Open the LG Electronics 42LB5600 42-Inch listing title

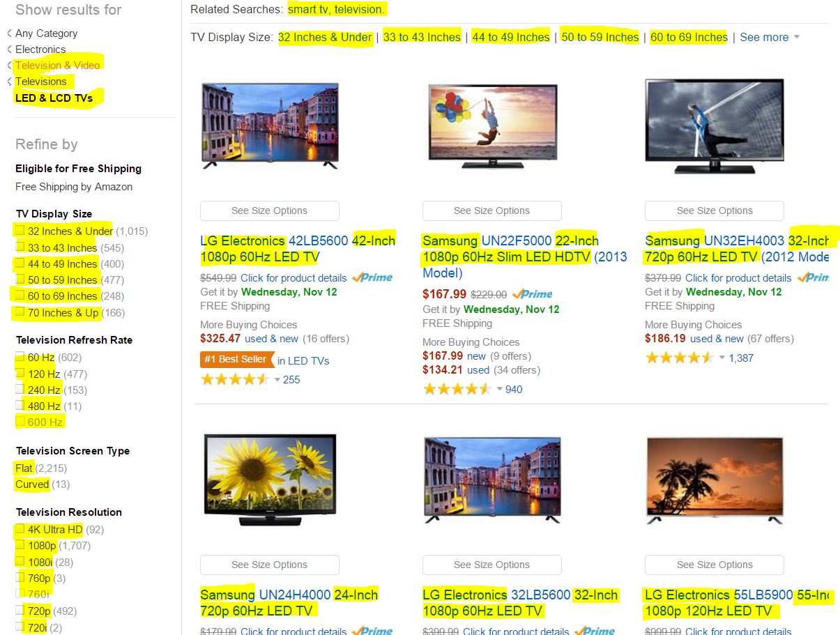298,249
